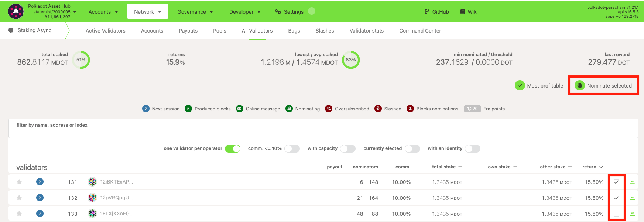Click the identicon for 1ELXjXXoFG
Image resolution: width=644 pixels, height=222 pixels.
click(92, 214)
